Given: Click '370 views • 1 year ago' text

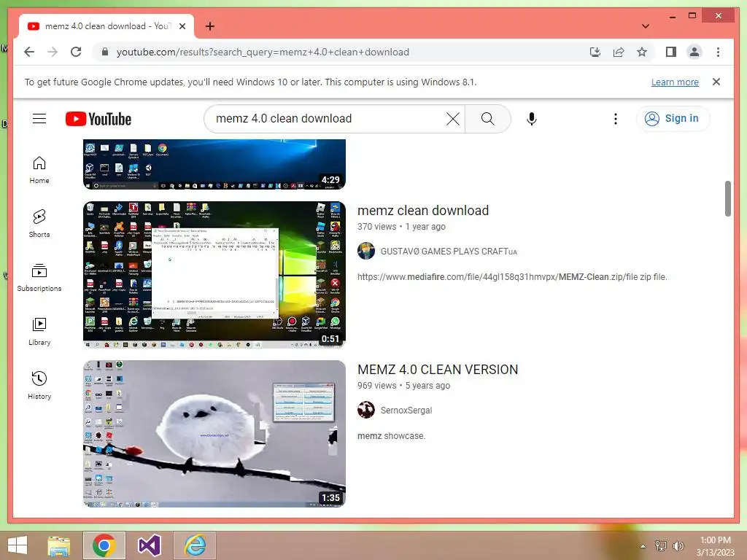Looking at the screenshot, I should (x=402, y=227).
